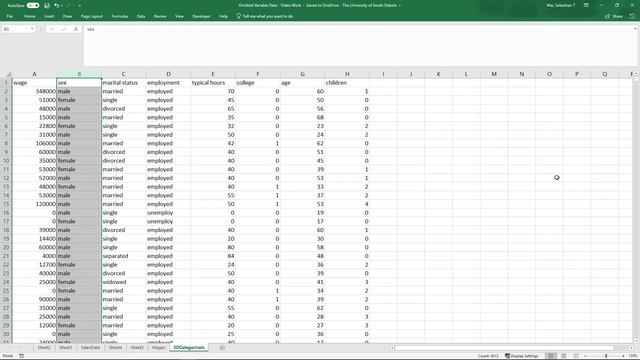Click the children header cell
The image size is (640, 360).
point(347,83)
